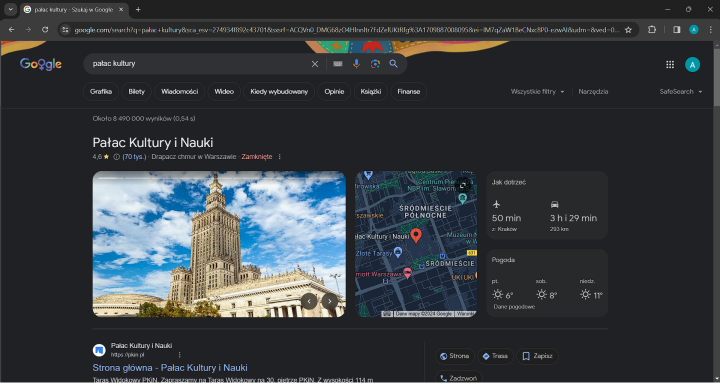The image size is (720, 383).
Task: Open Zamknięte opening hours
Action: coord(257,157)
